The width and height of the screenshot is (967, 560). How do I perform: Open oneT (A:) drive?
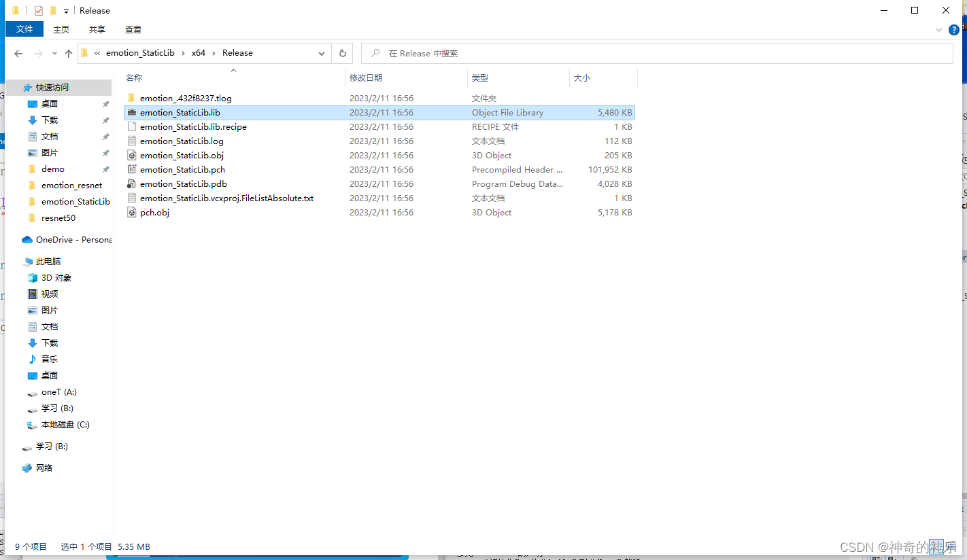[59, 391]
